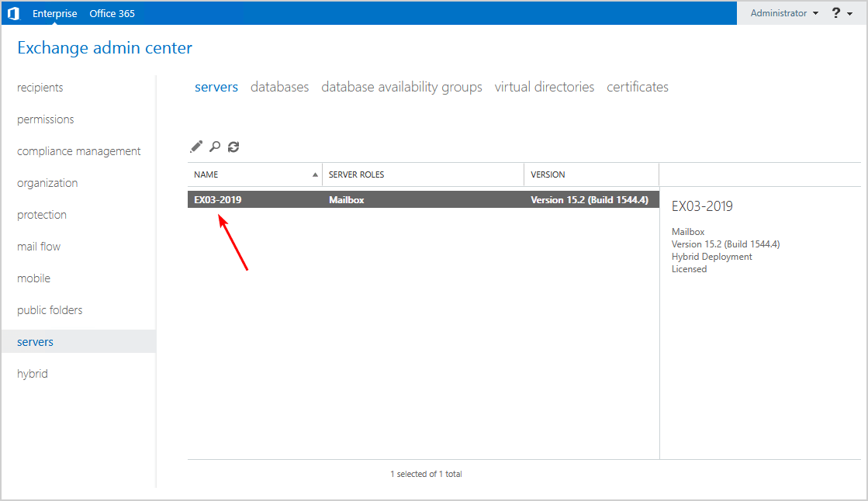Sort by NAME column arrow
The width and height of the screenshot is (868, 501).
tap(315, 175)
